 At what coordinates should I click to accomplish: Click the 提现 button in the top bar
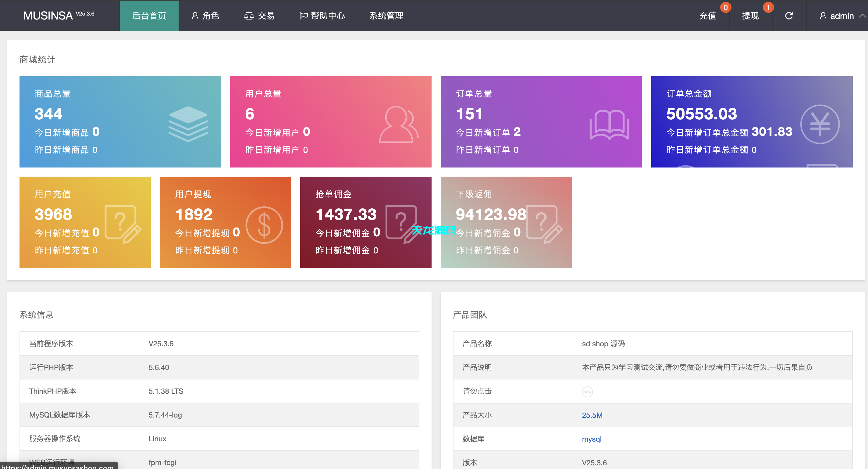(x=751, y=16)
